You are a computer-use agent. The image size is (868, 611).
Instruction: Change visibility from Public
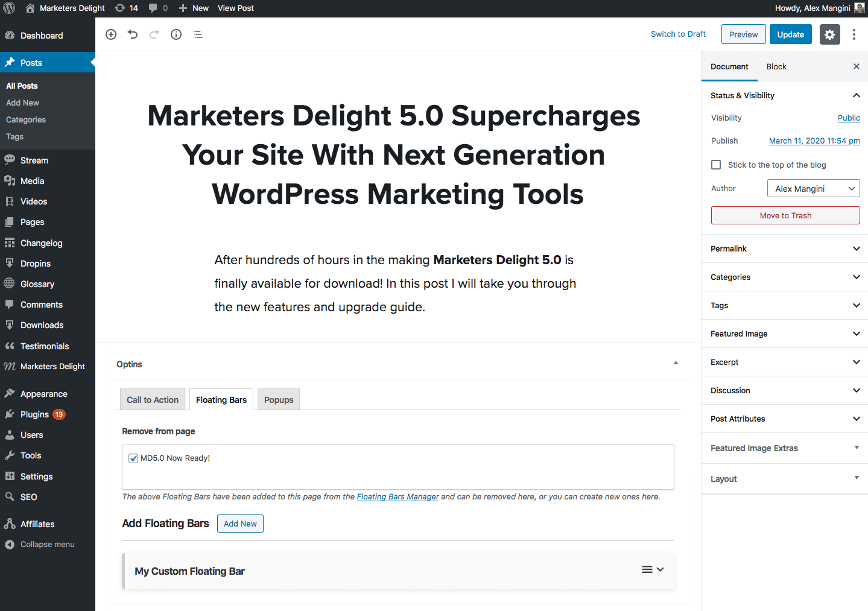pyautogui.click(x=849, y=118)
